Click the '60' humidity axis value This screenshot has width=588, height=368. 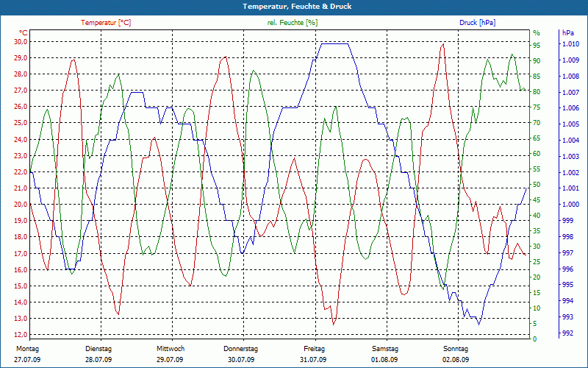(537, 154)
